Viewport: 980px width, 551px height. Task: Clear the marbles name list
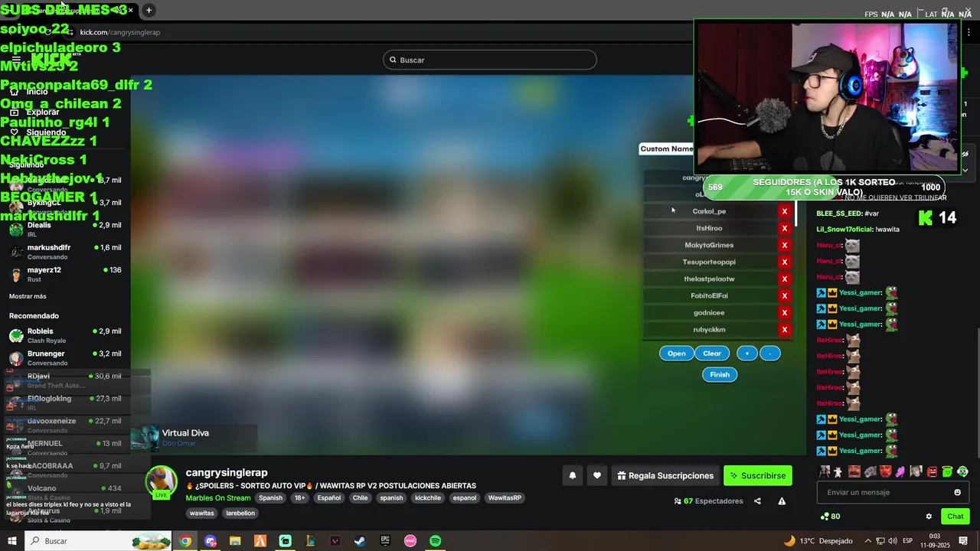pyautogui.click(x=712, y=353)
